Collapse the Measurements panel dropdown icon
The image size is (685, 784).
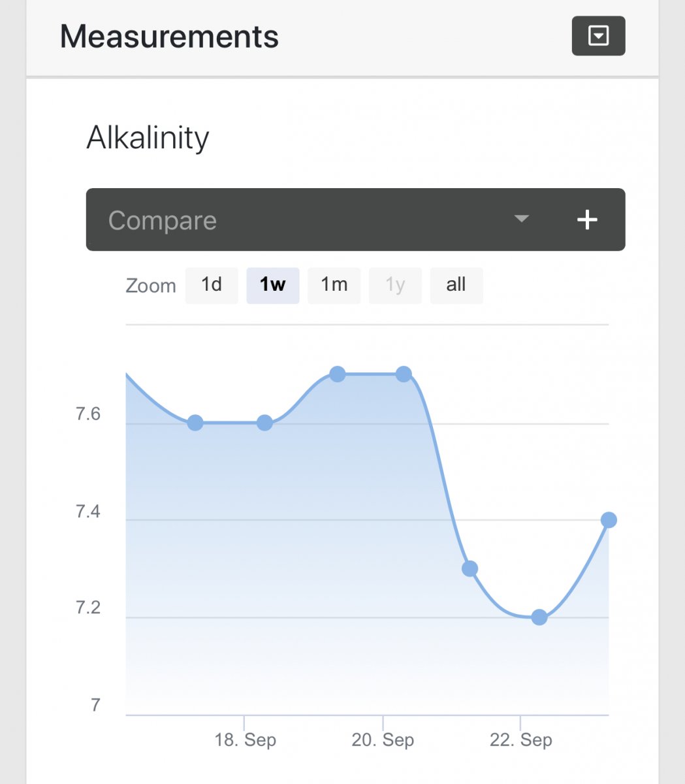pyautogui.click(x=598, y=36)
